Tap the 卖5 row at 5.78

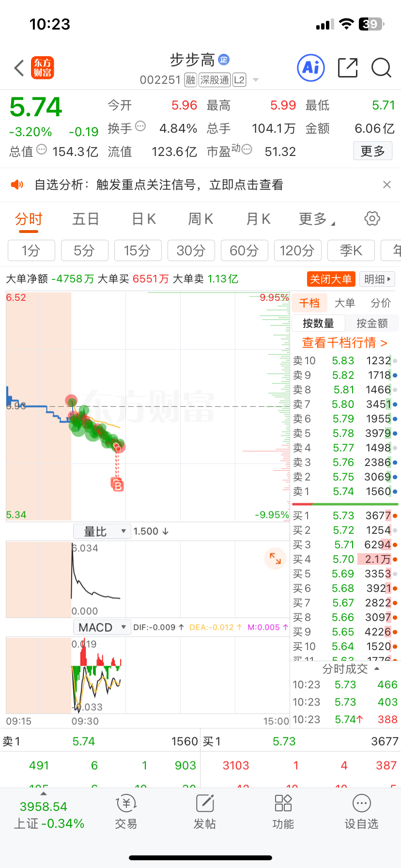click(345, 433)
